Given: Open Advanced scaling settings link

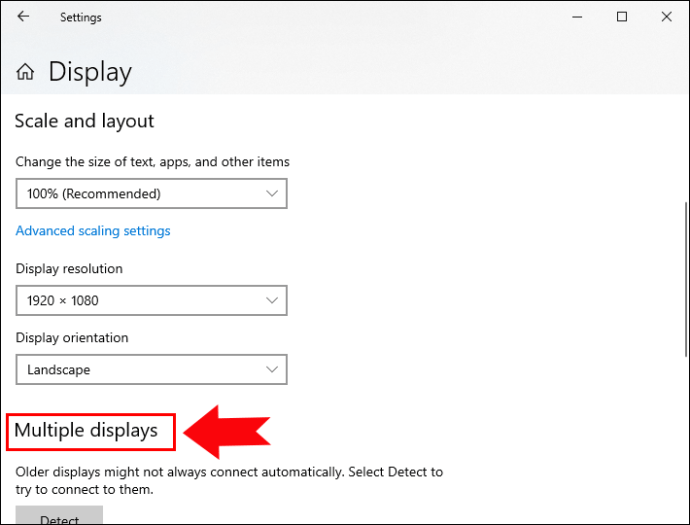Looking at the screenshot, I should (93, 231).
